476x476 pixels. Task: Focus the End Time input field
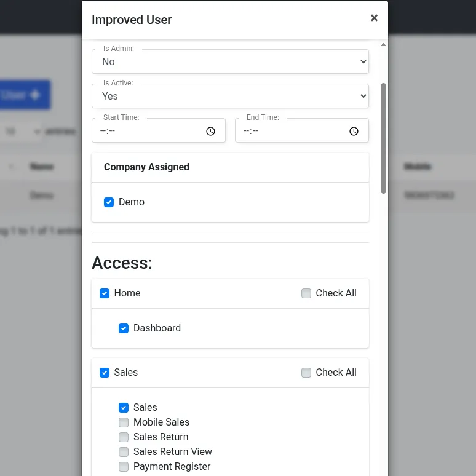pyautogui.click(x=302, y=130)
